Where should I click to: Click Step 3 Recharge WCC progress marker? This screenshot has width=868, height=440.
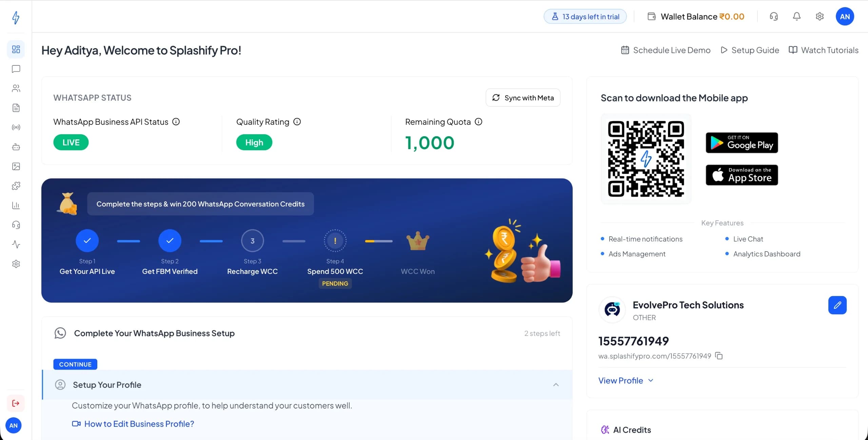[252, 241]
